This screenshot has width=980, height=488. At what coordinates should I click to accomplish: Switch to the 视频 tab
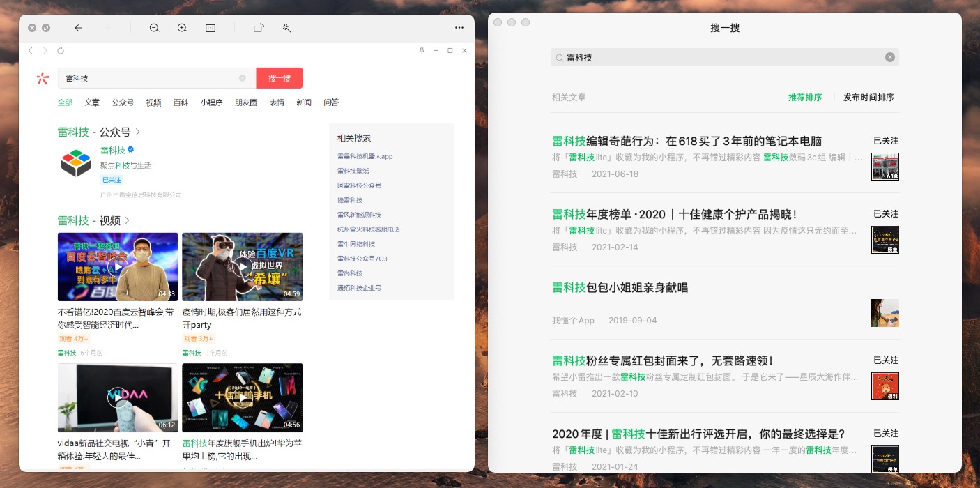click(x=153, y=102)
